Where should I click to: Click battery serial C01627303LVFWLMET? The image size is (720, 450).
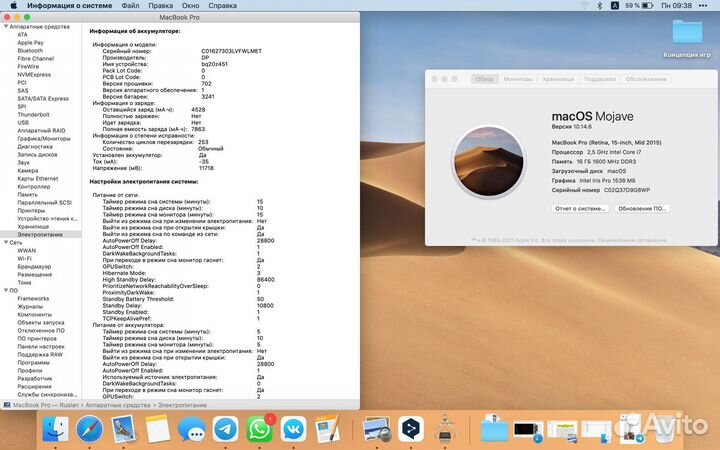pyautogui.click(x=231, y=51)
